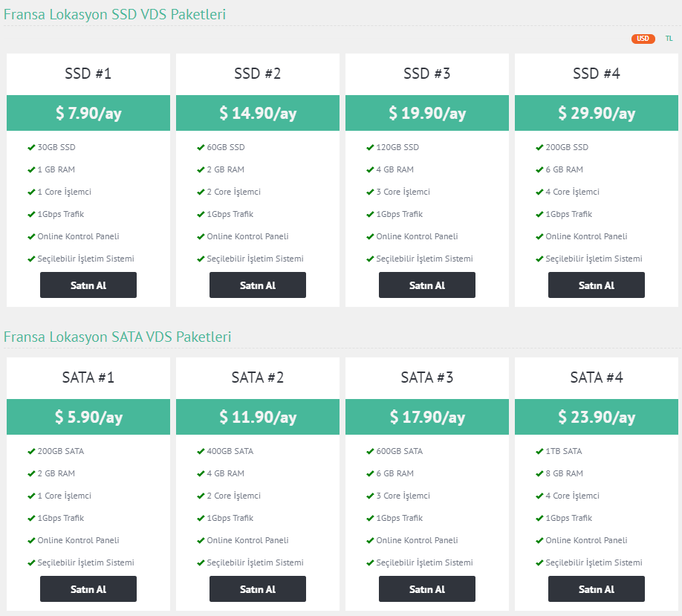Click Satın Al under SATA #3

[x=427, y=589]
